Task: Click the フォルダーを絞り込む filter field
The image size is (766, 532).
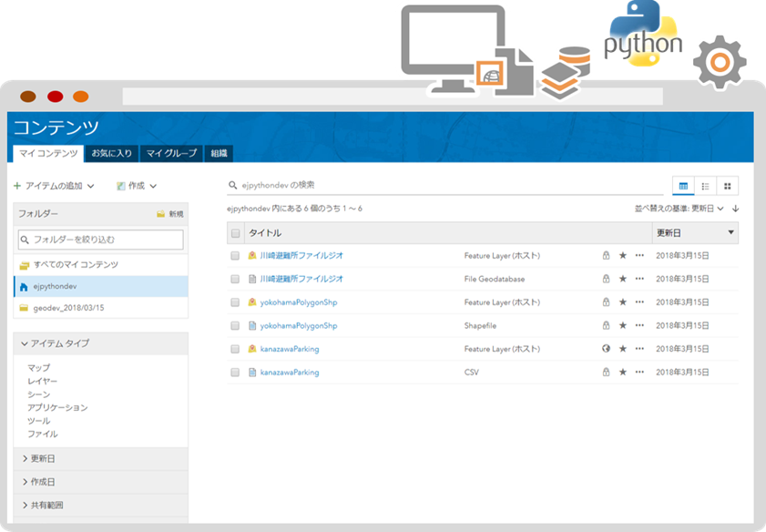Action: (x=100, y=240)
